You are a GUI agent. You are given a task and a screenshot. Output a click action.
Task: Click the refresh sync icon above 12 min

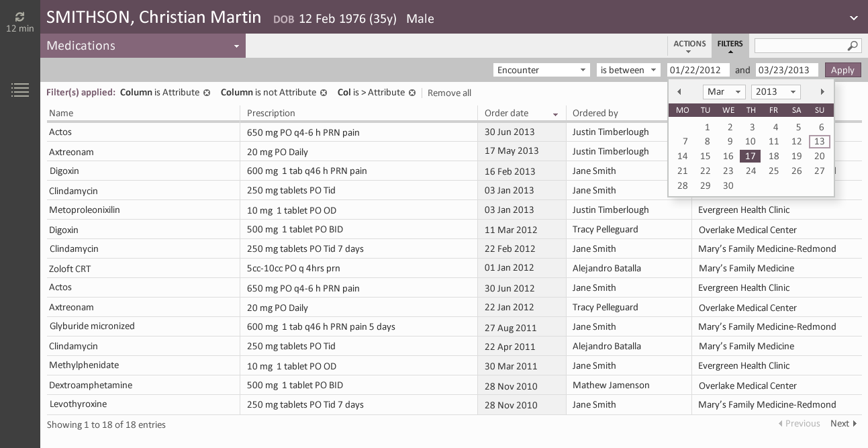coord(19,17)
